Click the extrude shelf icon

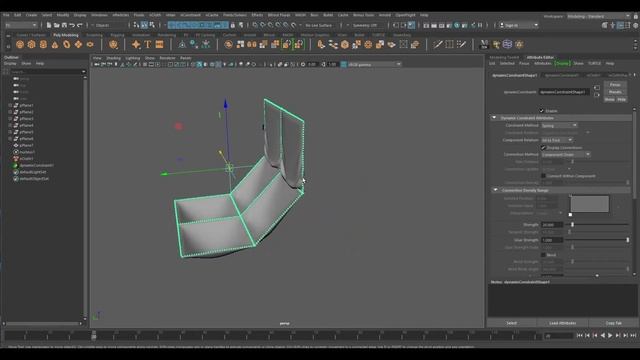[x=321, y=44]
